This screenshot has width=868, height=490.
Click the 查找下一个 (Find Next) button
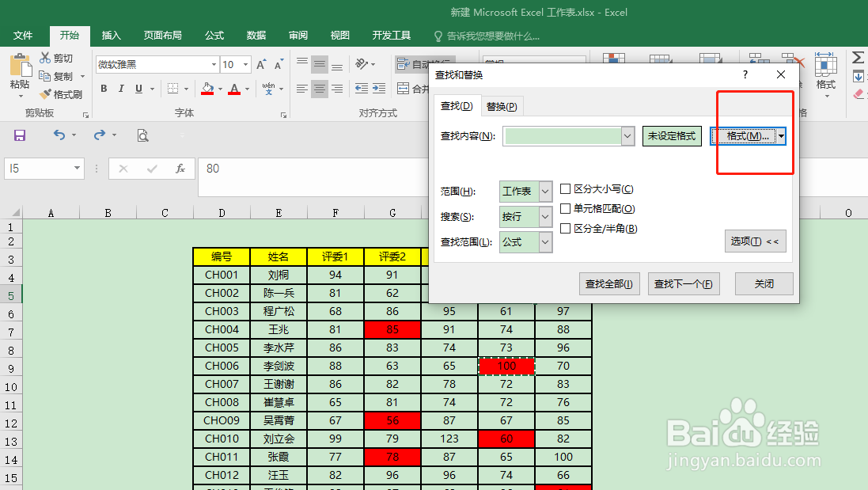tap(684, 283)
